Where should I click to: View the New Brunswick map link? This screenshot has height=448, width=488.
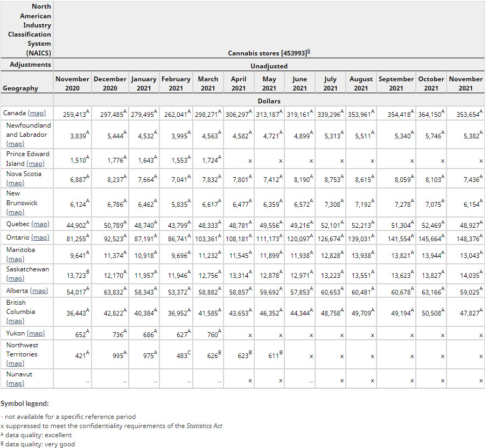point(15,212)
